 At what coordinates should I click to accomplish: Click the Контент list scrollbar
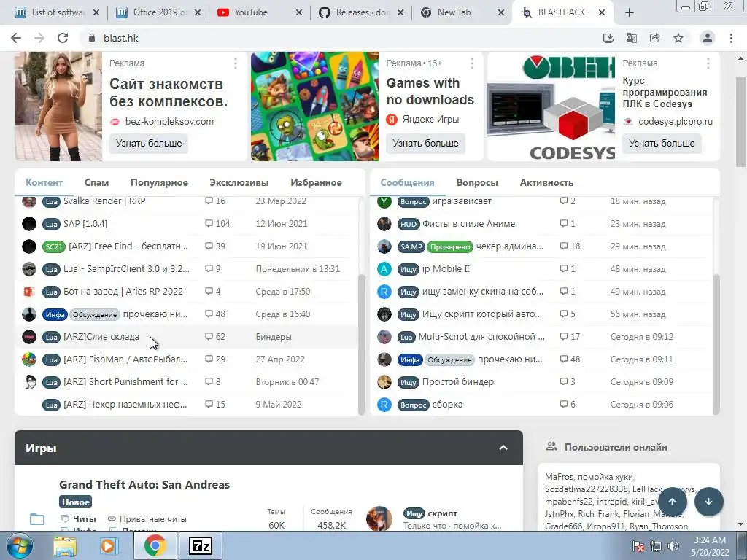point(361,345)
